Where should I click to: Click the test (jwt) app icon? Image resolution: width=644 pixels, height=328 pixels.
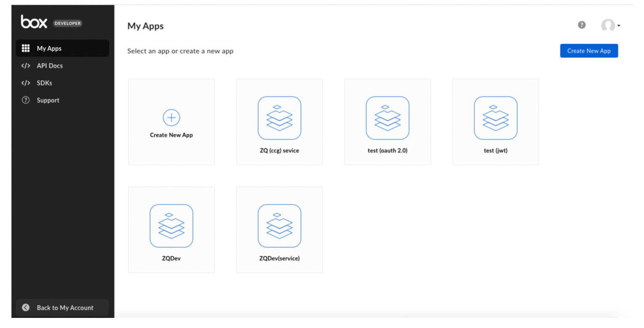coord(496,118)
